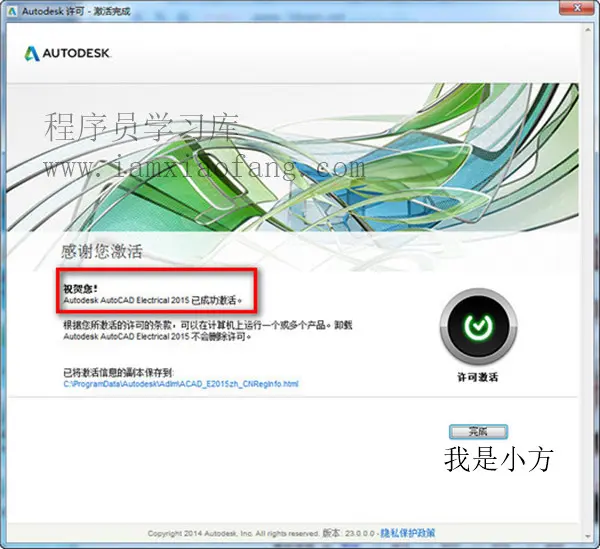Click the version 23.0.0.0 footer text
600x549 pixels.
tap(349, 533)
